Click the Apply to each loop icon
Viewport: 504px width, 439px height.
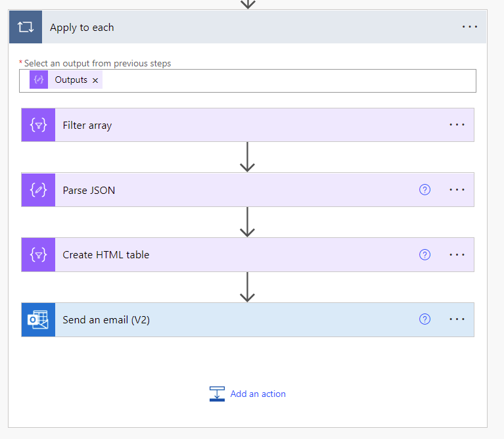point(26,27)
